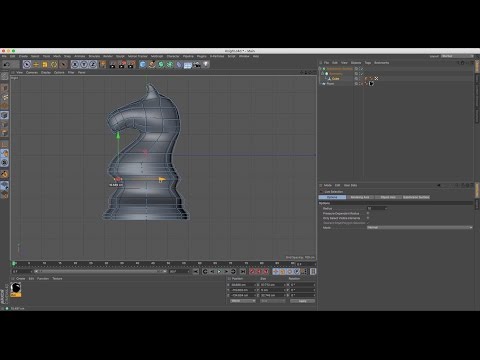Toggle the Symmetry object's enable checkmark
The height and width of the screenshot is (360, 480).
coord(361,74)
